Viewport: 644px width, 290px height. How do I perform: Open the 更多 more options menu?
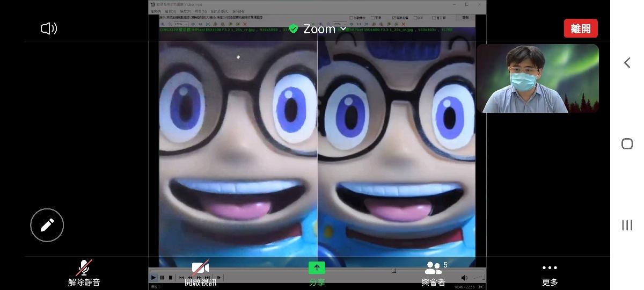point(550,273)
